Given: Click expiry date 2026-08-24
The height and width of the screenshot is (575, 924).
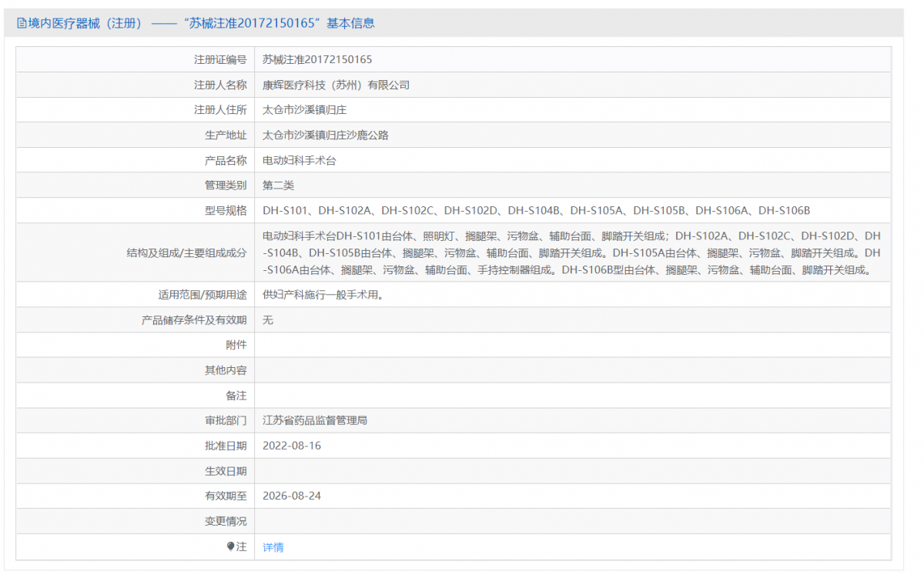Looking at the screenshot, I should pos(292,496).
